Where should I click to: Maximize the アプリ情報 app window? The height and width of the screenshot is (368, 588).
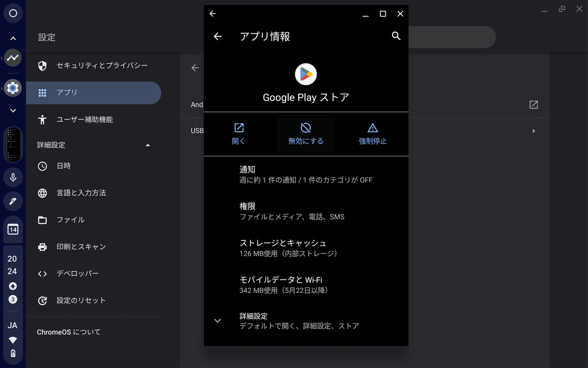point(383,14)
